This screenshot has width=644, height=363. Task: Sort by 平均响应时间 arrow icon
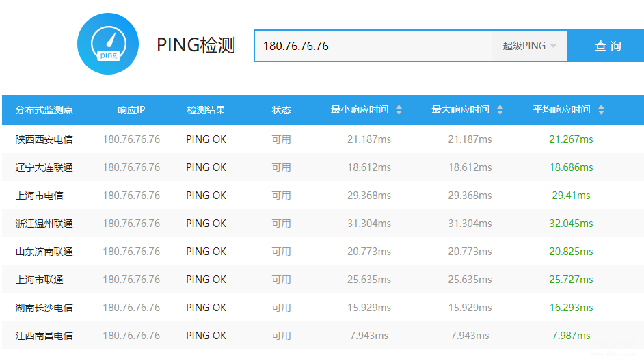click(x=601, y=110)
